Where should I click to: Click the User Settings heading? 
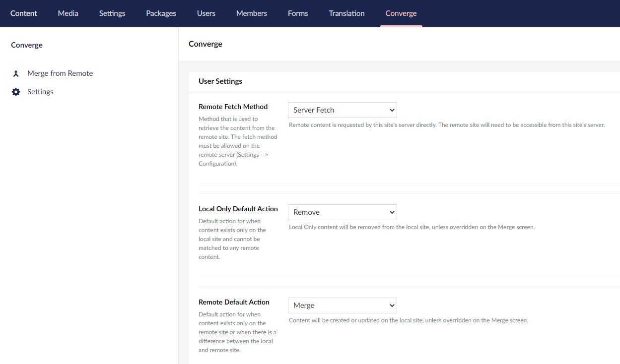pos(220,81)
